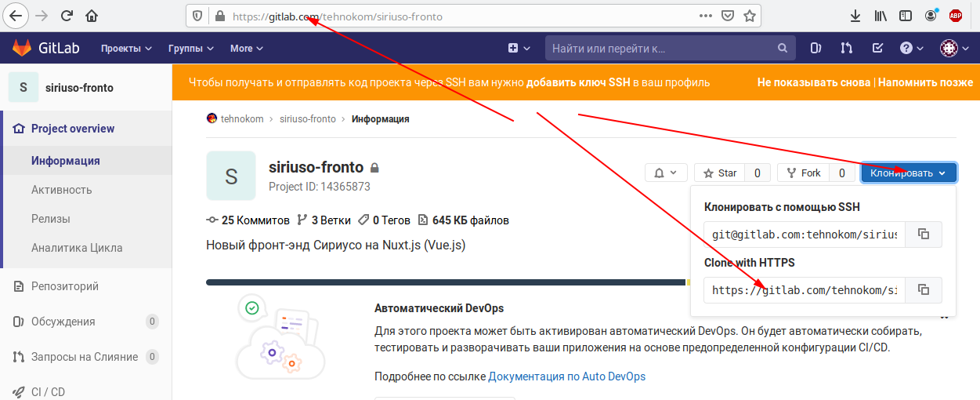Click the HTTPS clone URL field
Viewport: 980px width, 400px height.
click(x=805, y=290)
